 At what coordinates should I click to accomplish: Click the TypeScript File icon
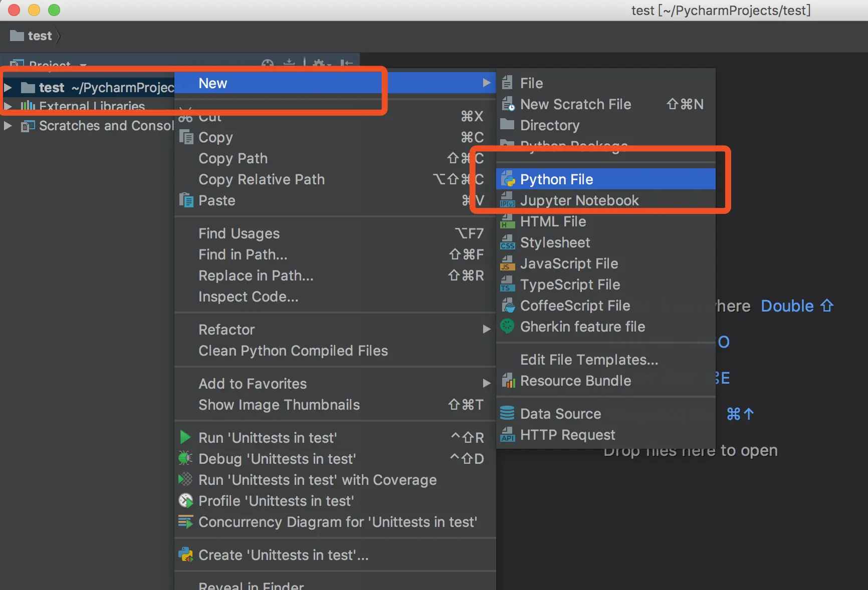508,284
